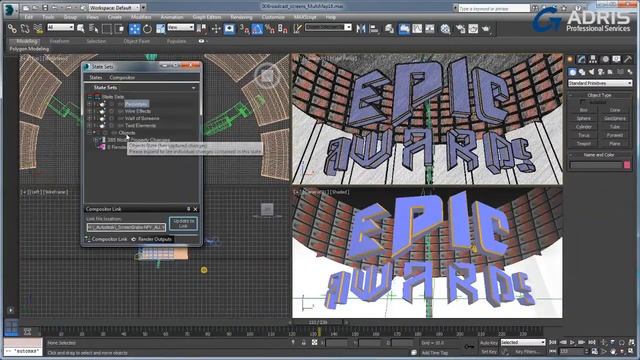Toggle the Auto Key button
Image resolution: width=640 pixels, height=360 pixels.
(489, 342)
